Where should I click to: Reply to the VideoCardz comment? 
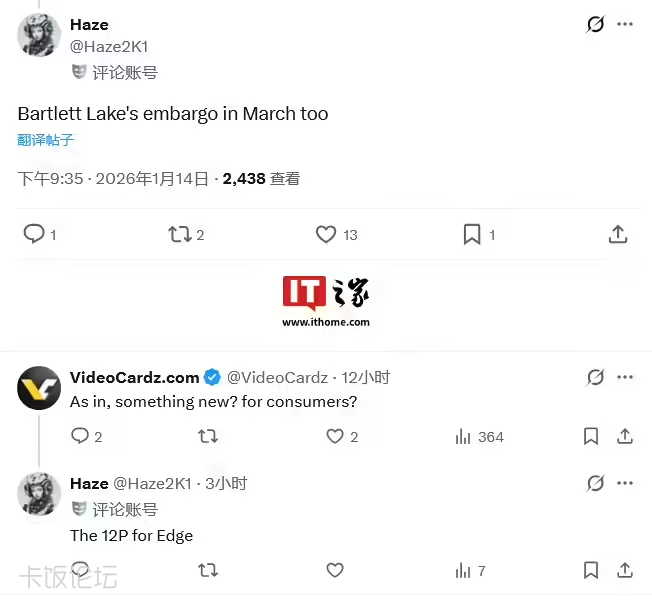click(80, 436)
